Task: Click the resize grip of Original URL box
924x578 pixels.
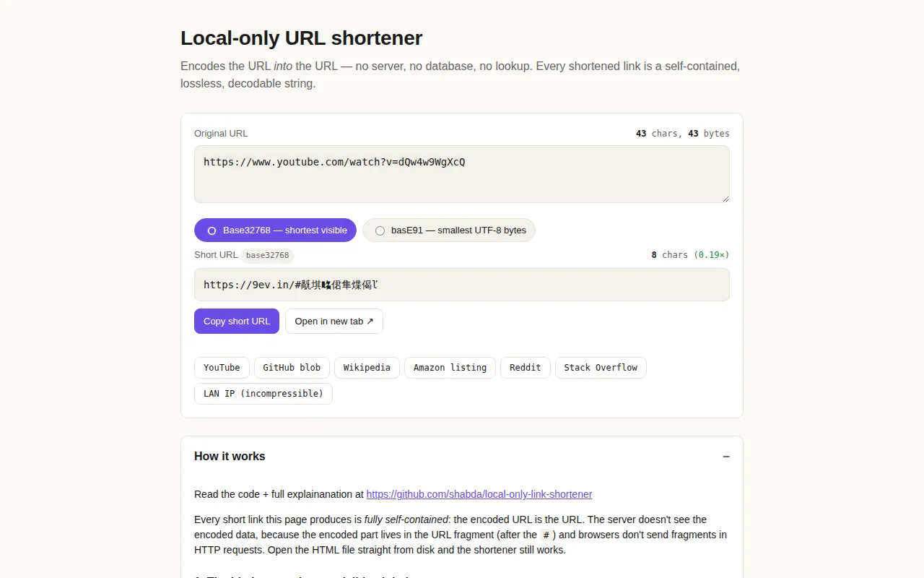Action: (x=725, y=198)
